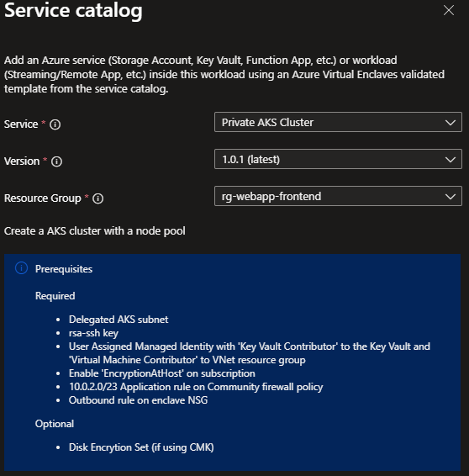Viewport: 469px width, 476px height.
Task: Click the 'Service catalog' heading
Action: pos(73,11)
